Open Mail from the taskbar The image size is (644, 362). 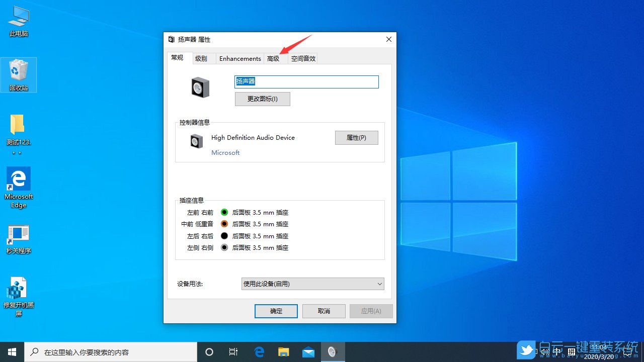click(308, 352)
